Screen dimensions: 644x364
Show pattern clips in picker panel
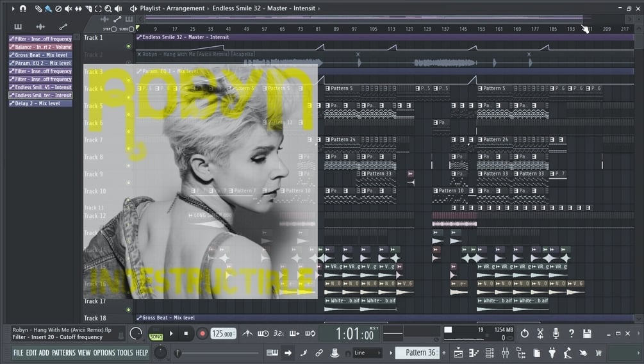[18, 27]
